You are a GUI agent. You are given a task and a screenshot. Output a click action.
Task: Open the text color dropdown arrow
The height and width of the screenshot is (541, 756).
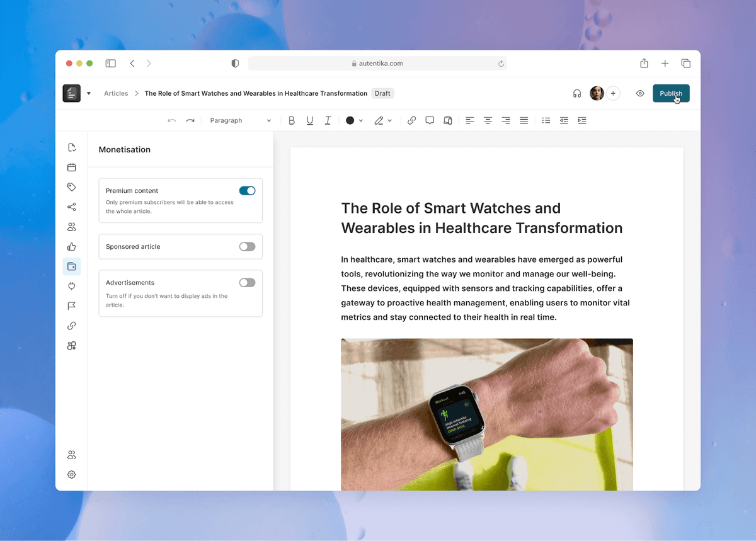coord(361,120)
